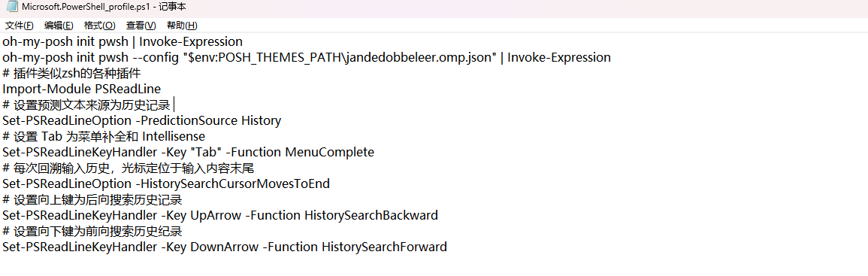Open the 帮助(H) menu
Screen dimensions: 868x276
[x=182, y=26]
